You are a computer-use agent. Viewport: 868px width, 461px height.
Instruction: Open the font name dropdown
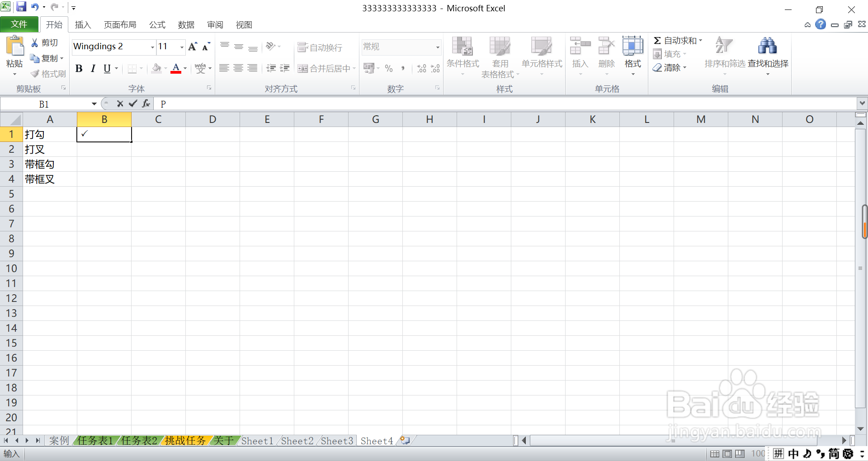(152, 47)
